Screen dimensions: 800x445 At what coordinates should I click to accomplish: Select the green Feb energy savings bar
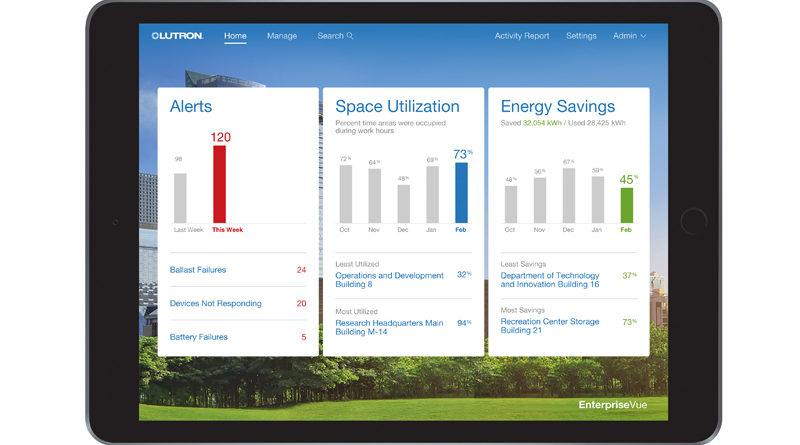pos(627,204)
